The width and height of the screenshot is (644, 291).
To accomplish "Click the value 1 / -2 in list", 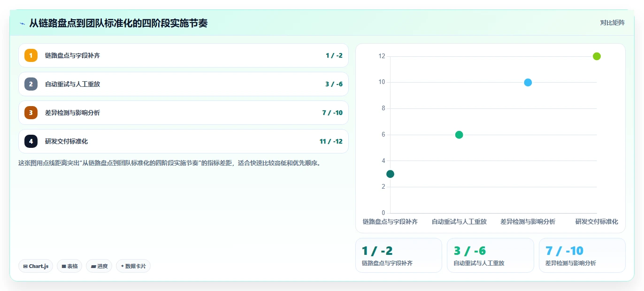I will tap(334, 55).
